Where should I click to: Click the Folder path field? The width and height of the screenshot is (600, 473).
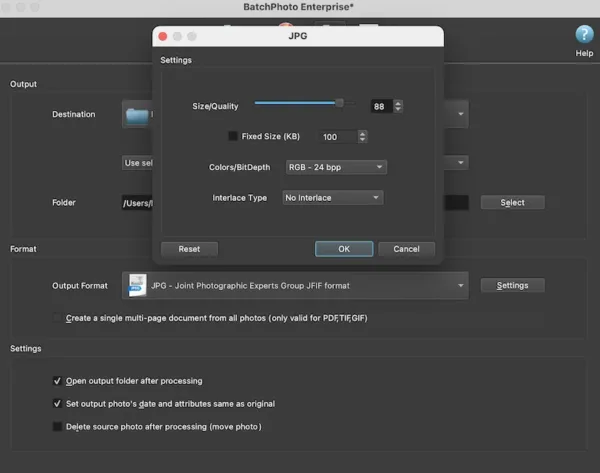click(295, 202)
